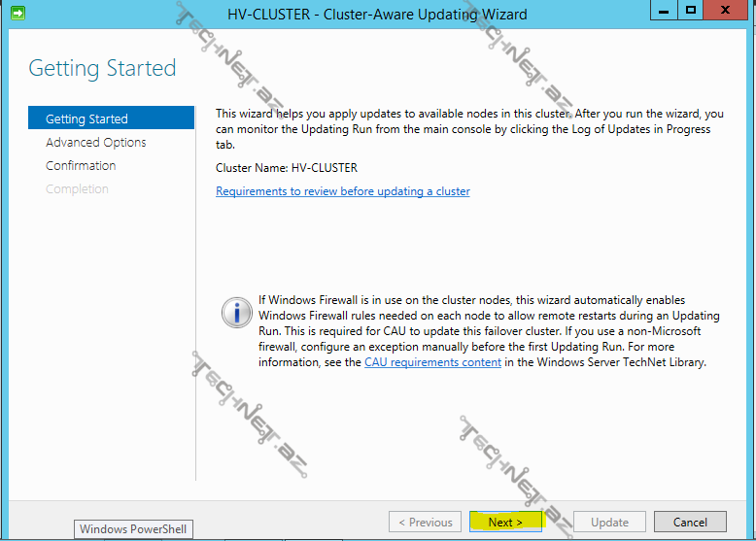Maximize the wizard window
Image resolution: width=756 pixels, height=541 pixels.
[691, 11]
